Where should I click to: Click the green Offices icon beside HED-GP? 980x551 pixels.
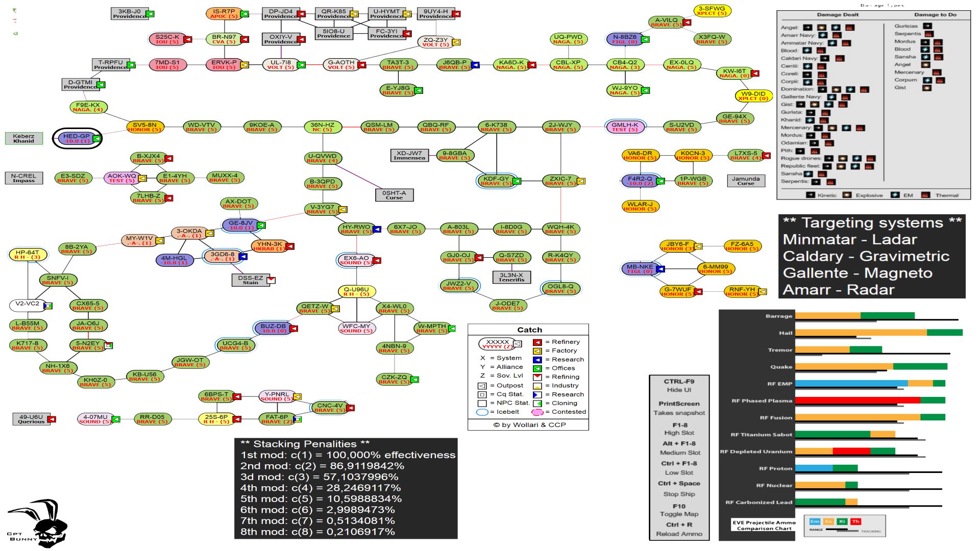coord(96,139)
